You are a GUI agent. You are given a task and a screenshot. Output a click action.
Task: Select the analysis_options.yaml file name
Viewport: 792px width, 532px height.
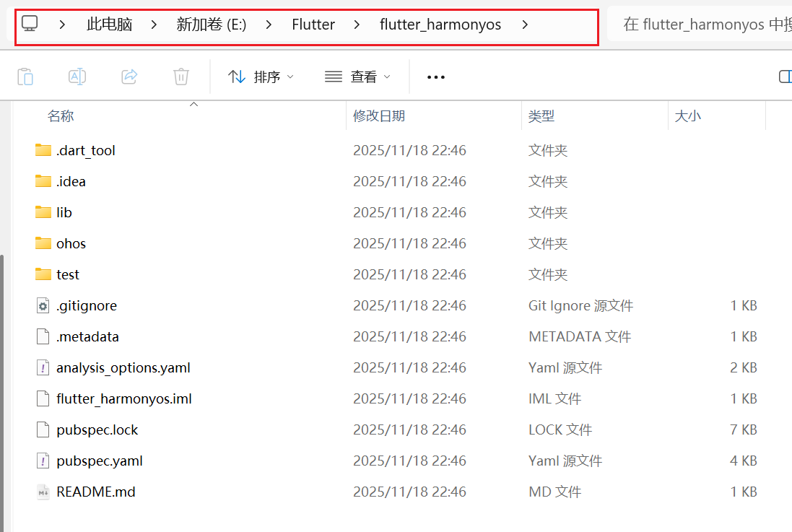click(x=123, y=368)
